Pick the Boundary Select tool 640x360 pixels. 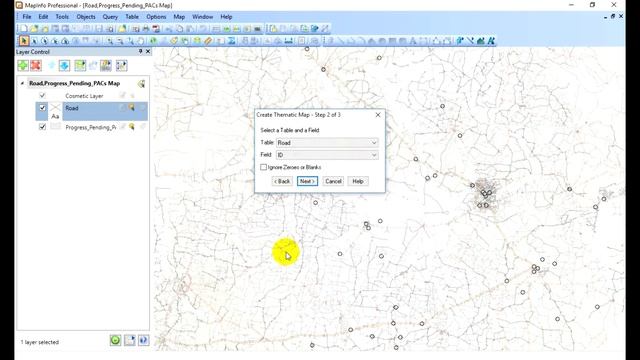coord(65,41)
